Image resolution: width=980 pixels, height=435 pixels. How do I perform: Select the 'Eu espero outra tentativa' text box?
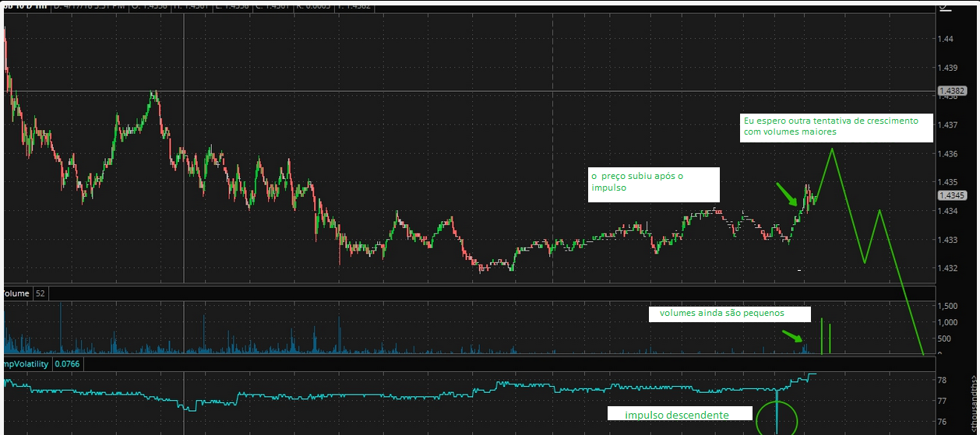(x=836, y=127)
